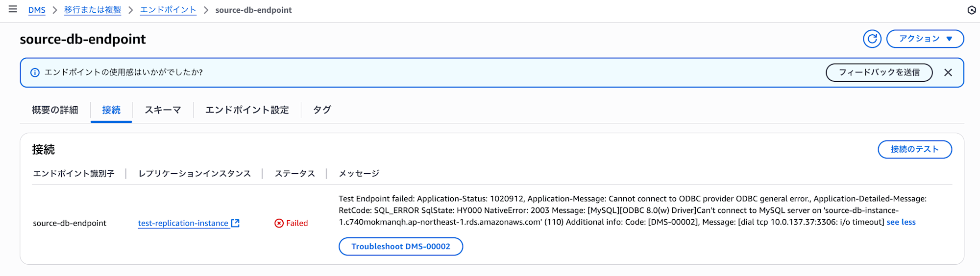The height and width of the screenshot is (276, 980).
Task: Open the スキーマ tab
Action: [163, 110]
